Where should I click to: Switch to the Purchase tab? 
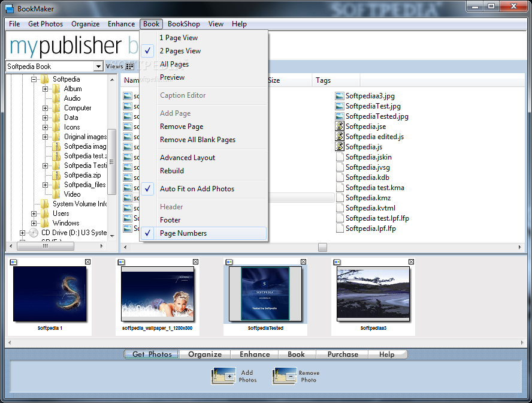coord(343,354)
